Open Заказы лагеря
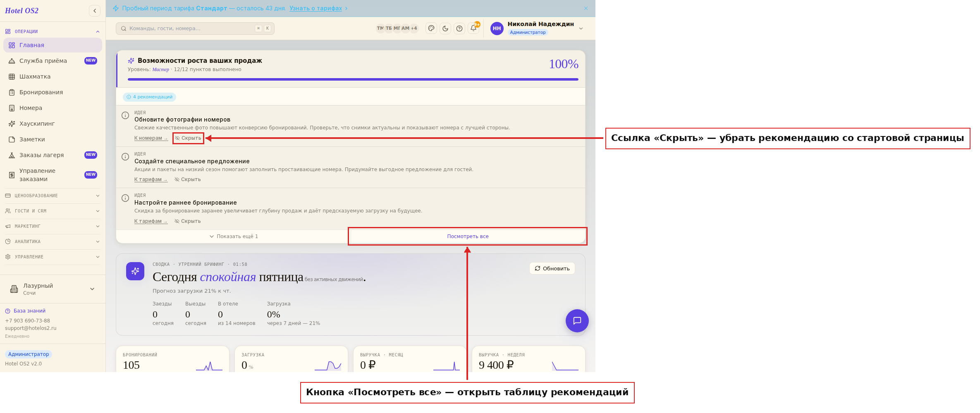 tap(53, 155)
